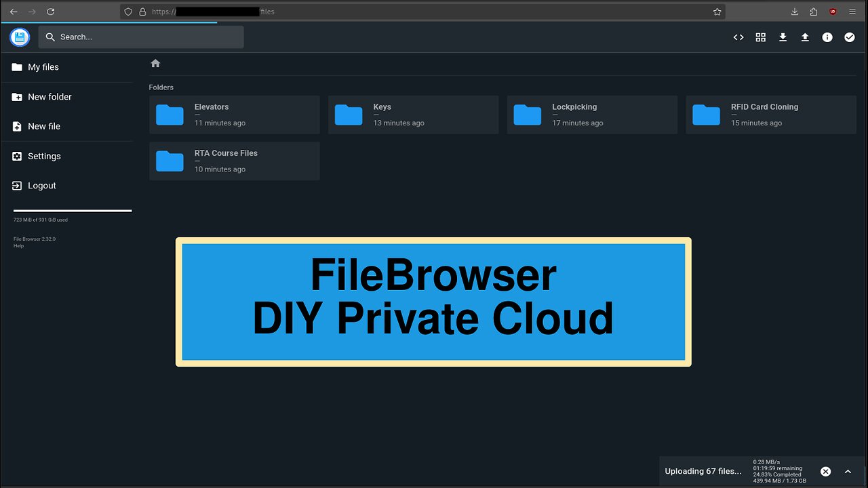Toggle the shell command icon
Screen dimensions: 868x488
[738, 37]
